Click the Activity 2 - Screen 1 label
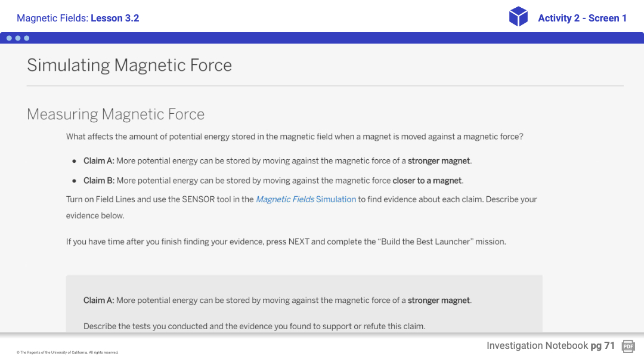 pyautogui.click(x=582, y=18)
